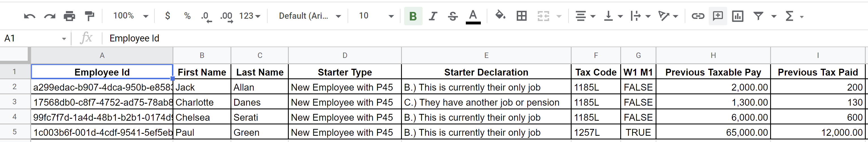Expand the font size 10 dropdown
Viewport: 868px width, 142px height.
pos(376,16)
